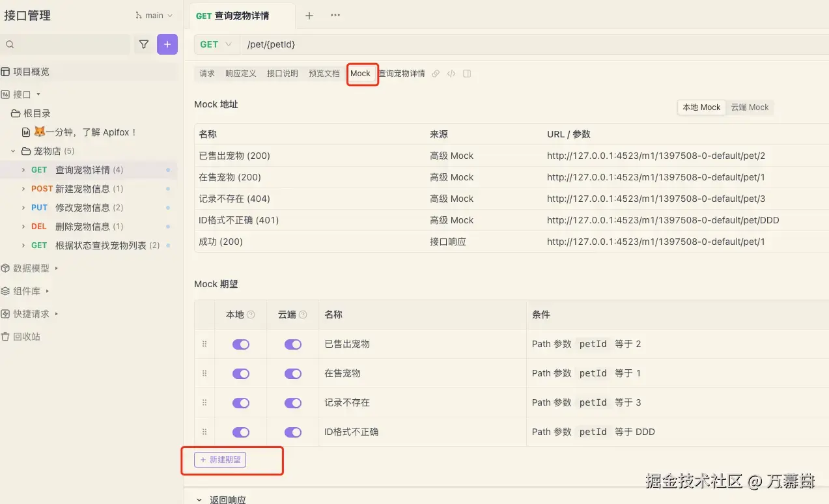Click the 宠物店 folder icon
This screenshot has width=829, height=504.
click(26, 151)
